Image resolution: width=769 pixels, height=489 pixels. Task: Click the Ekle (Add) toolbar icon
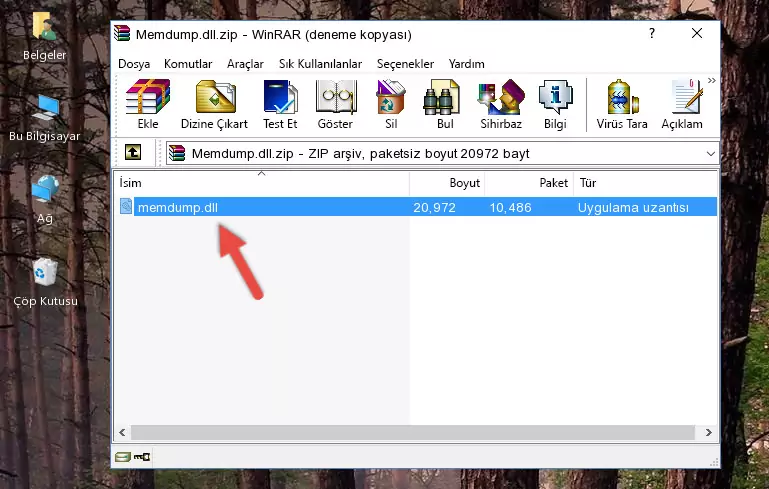click(148, 104)
